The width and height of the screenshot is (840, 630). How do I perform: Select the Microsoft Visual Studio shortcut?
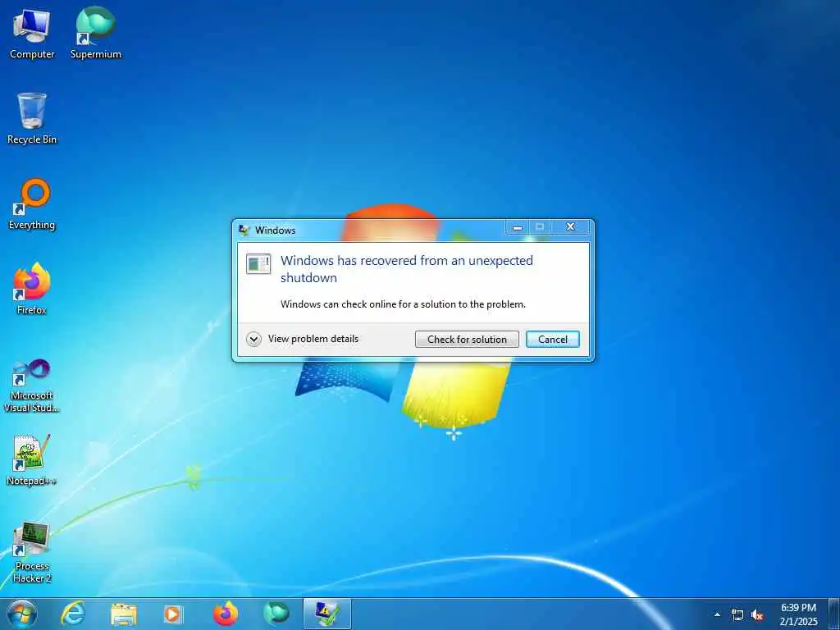pyautogui.click(x=32, y=386)
